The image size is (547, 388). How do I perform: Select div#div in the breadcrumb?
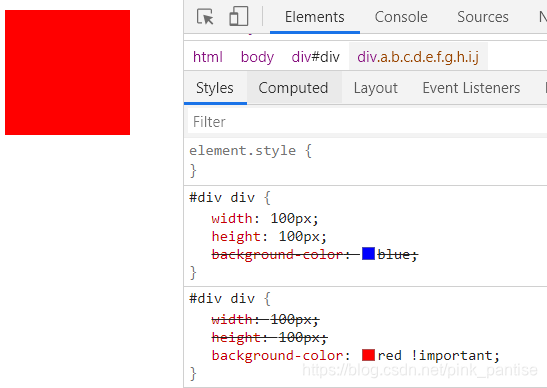click(x=315, y=57)
